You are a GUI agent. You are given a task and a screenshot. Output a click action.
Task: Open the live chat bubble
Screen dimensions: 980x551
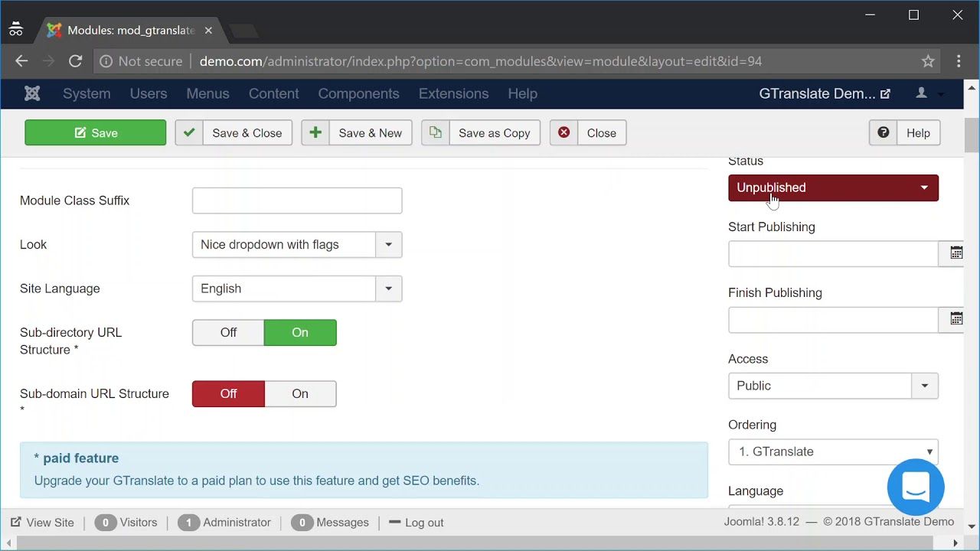[x=916, y=487]
